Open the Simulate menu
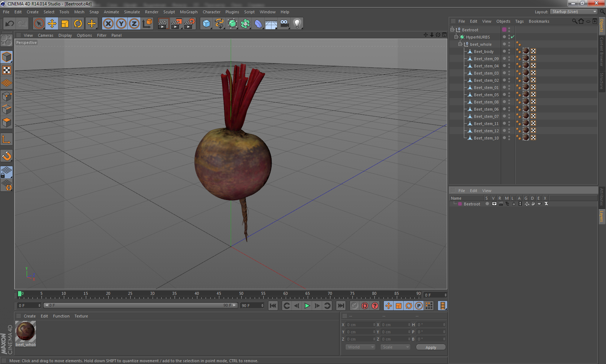The width and height of the screenshot is (606, 364). 132,12
